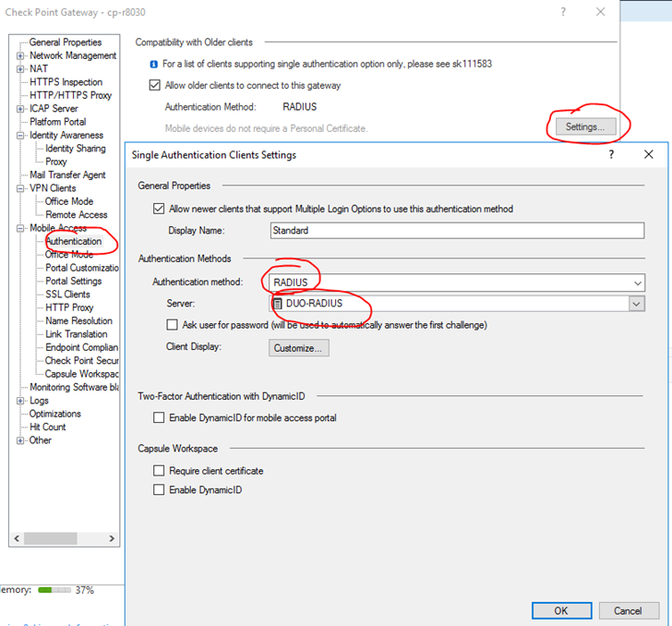Select Capsule Workspace in the tree
672x626 pixels.
[x=82, y=374]
